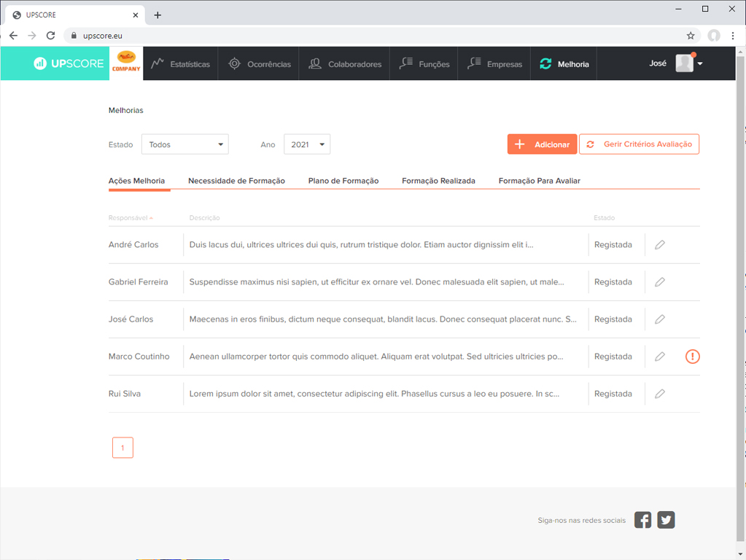Viewport: 746px width, 560px height.
Task: Open the Twitter social icon
Action: point(666,520)
